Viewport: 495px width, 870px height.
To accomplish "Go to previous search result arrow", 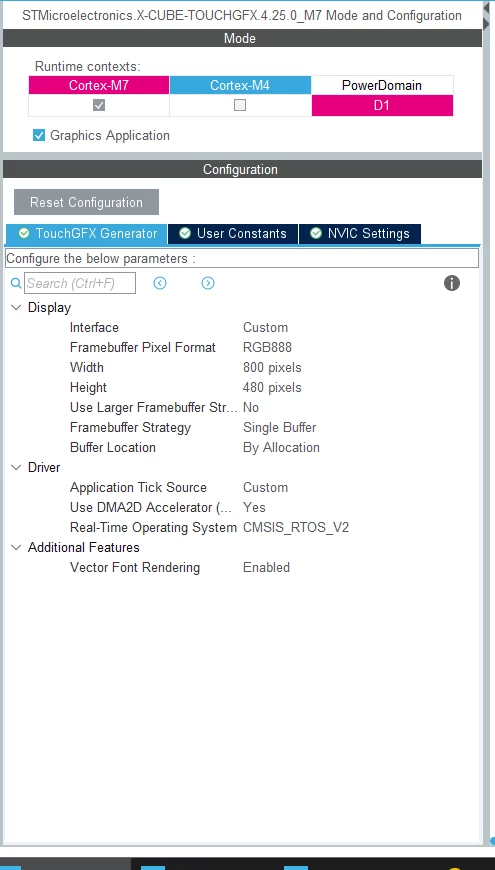I will click(x=160, y=283).
